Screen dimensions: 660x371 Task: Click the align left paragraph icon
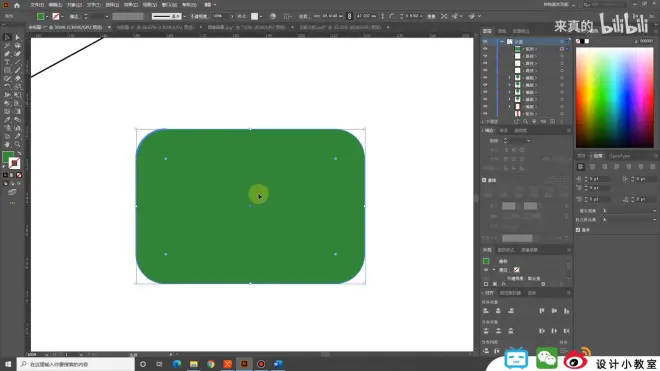point(580,167)
